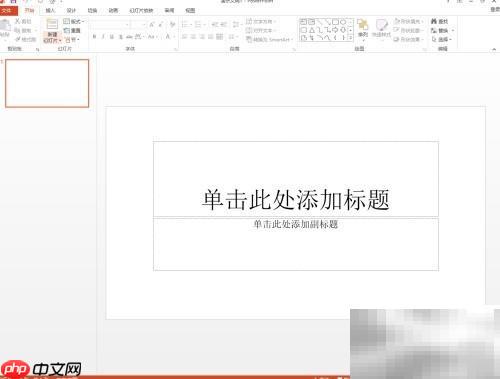500x379 pixels.
Task: Toggle Align Left paragraph alignment
Action: click(x=184, y=37)
